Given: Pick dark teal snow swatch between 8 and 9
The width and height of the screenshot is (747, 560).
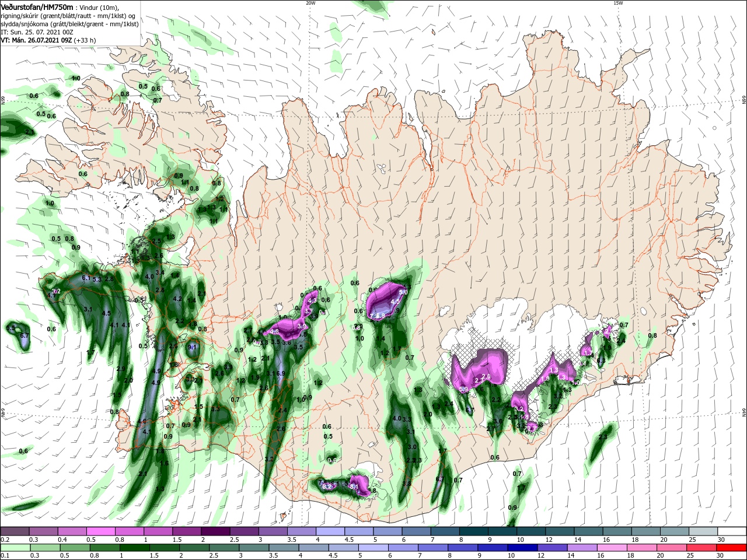Looking at the screenshot, I should coord(474,531).
